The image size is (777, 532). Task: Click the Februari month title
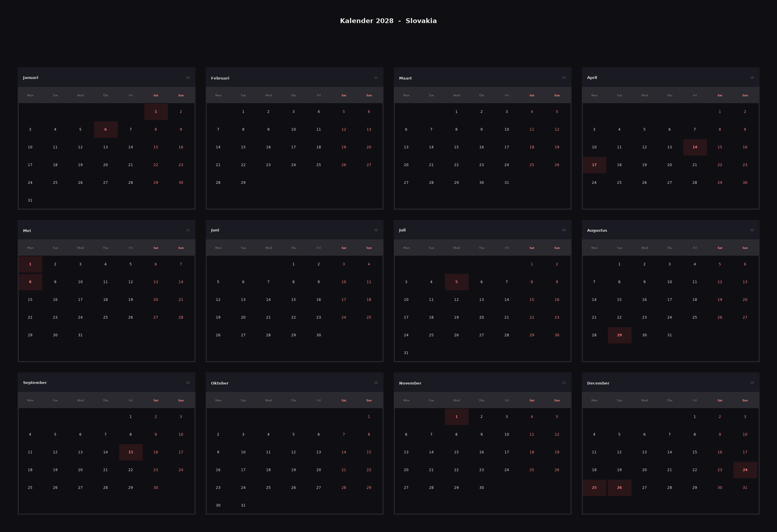tap(220, 78)
